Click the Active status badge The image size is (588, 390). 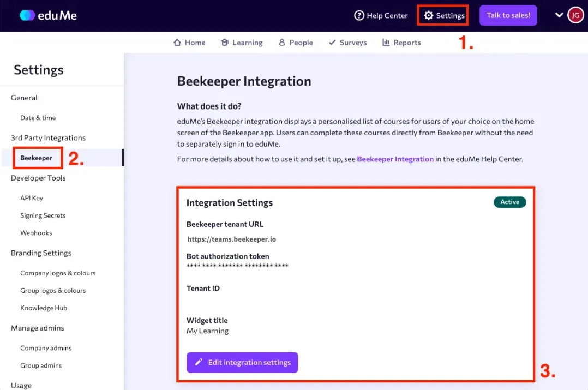coord(509,202)
